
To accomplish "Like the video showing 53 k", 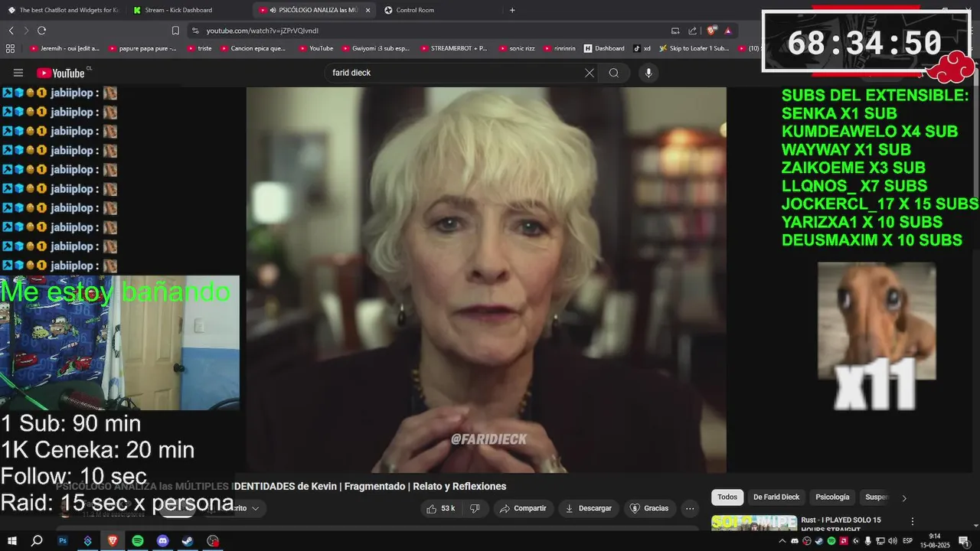I will tap(441, 508).
